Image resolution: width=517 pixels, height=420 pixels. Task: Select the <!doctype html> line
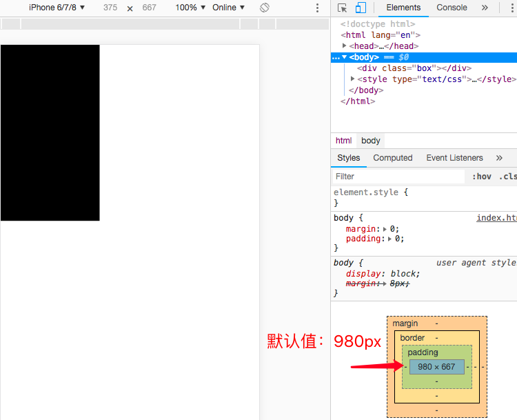click(x=378, y=23)
